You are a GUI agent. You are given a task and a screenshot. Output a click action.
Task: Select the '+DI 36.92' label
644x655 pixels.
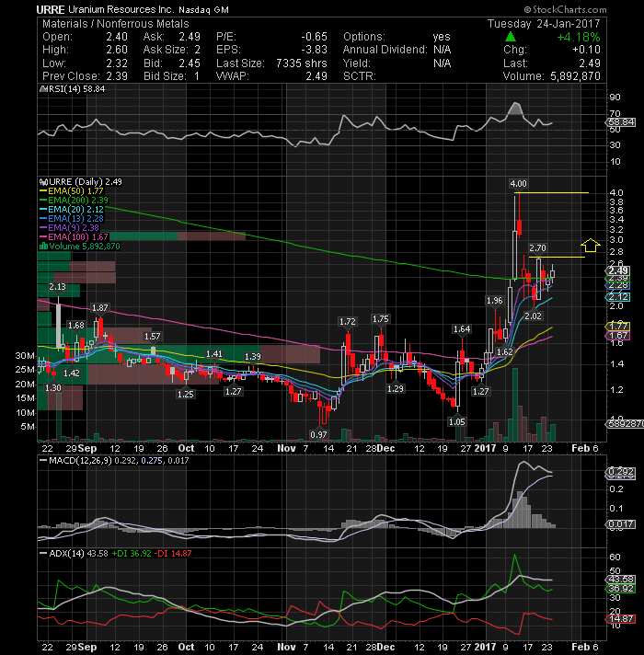pos(132,553)
